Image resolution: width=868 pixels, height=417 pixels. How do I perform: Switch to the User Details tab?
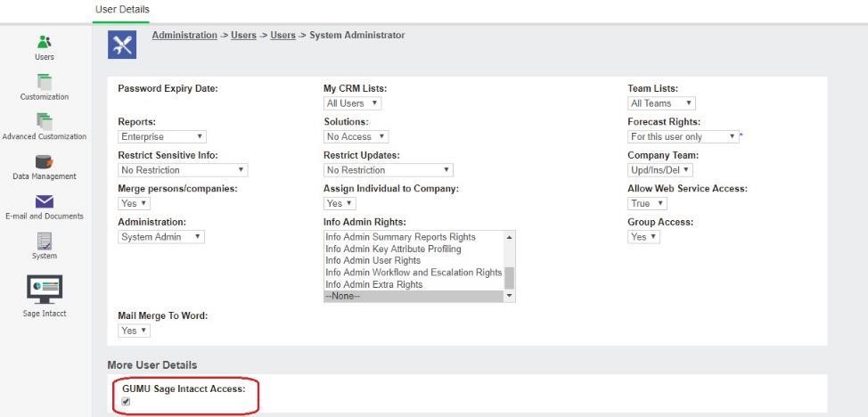coord(122,9)
